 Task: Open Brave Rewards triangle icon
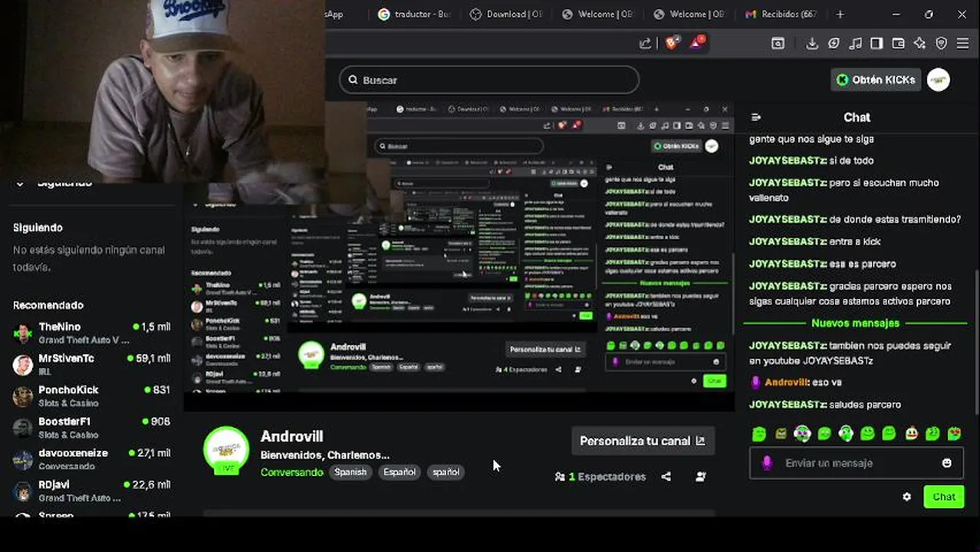tap(697, 44)
